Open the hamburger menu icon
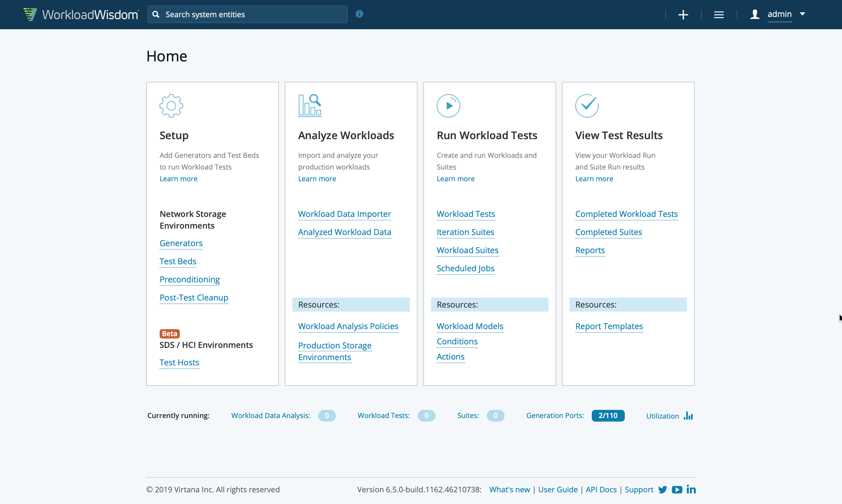This screenshot has width=842, height=504. pyautogui.click(x=719, y=15)
